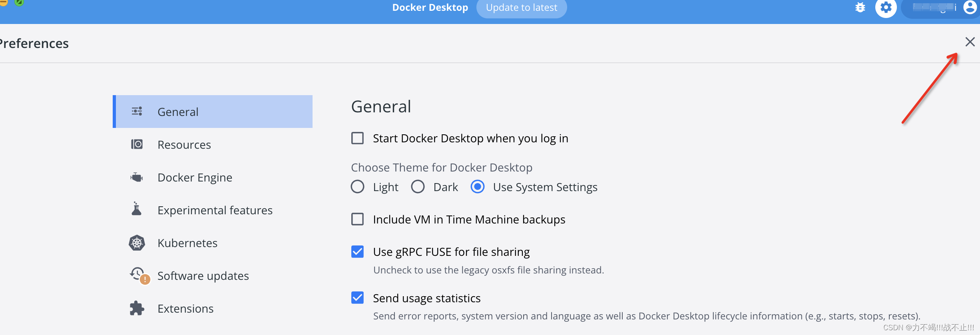Screen dimensions: 980x335
Task: Open the user account avatar icon
Action: click(970, 8)
